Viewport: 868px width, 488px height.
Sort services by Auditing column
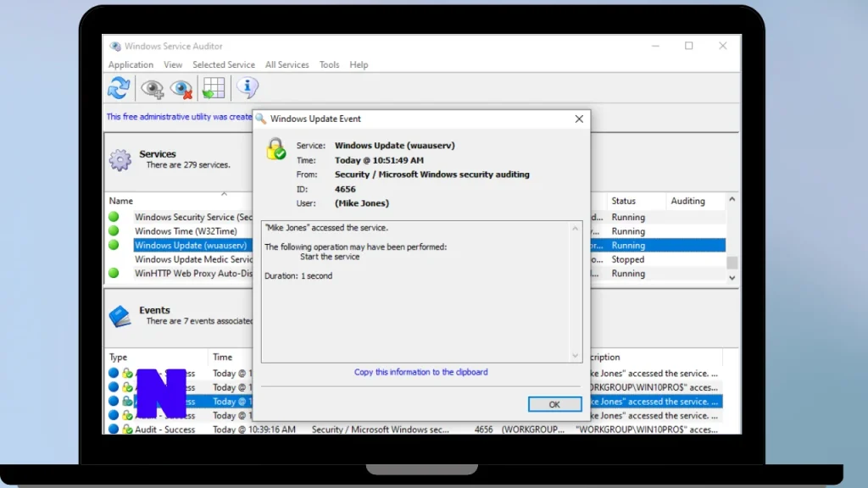[687, 201]
